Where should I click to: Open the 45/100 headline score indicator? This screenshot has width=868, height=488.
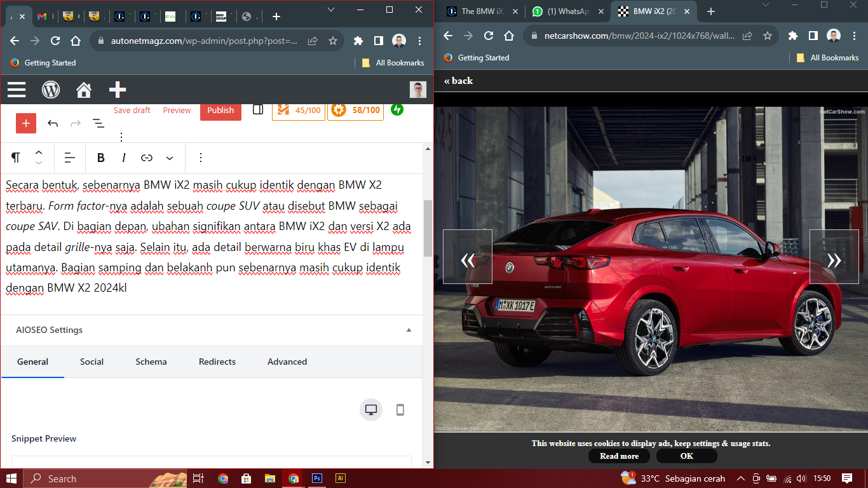[x=299, y=110]
